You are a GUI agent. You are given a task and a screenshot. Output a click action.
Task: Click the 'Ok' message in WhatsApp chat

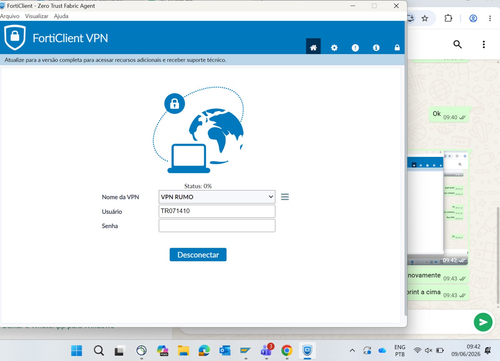coord(450,114)
